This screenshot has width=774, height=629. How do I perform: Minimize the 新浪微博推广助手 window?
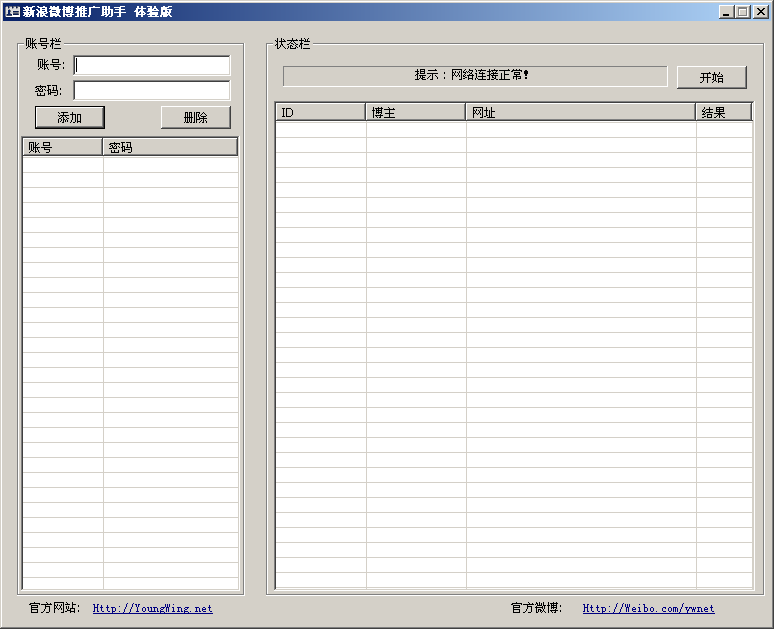725,12
